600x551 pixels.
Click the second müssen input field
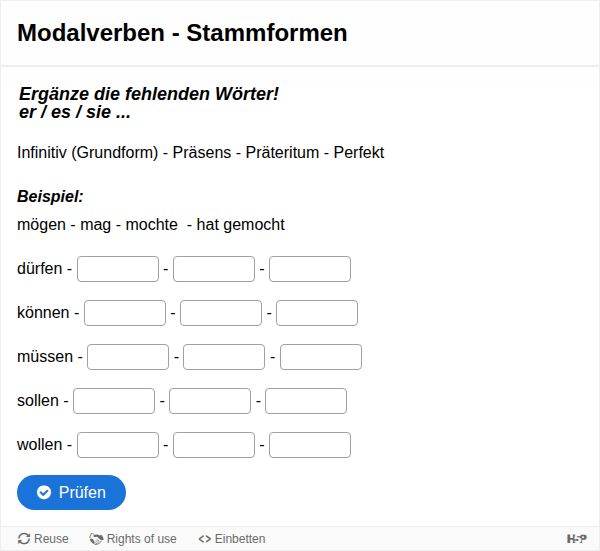pyautogui.click(x=224, y=357)
